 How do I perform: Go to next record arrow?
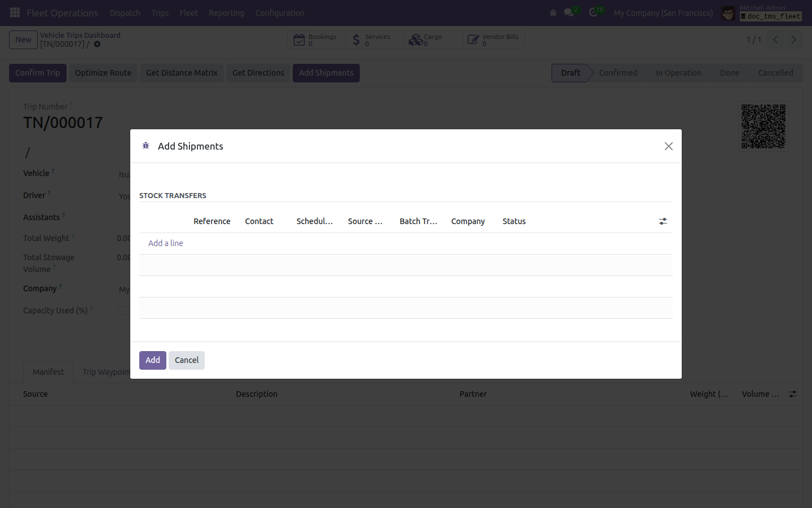(x=793, y=40)
